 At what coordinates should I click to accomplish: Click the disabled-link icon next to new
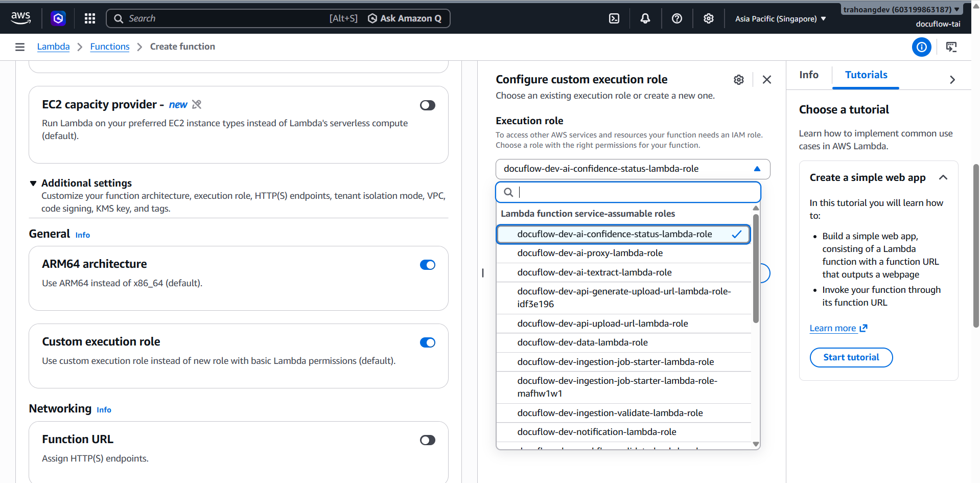pyautogui.click(x=197, y=104)
